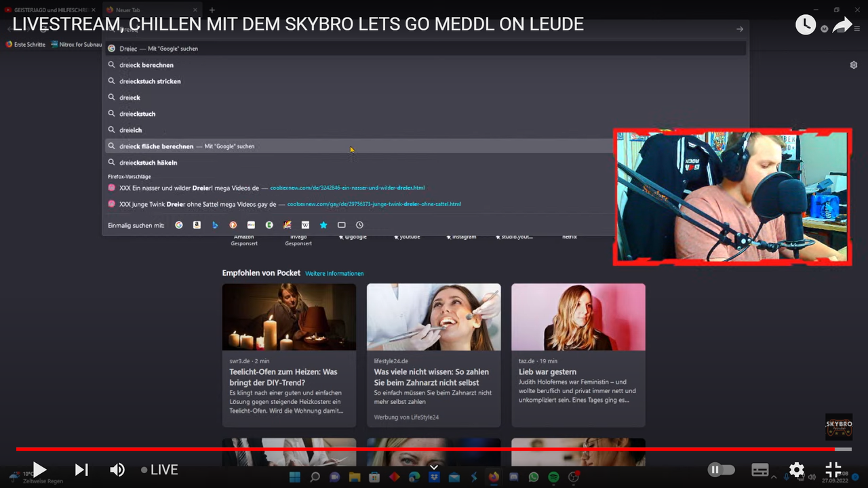Search history via clock icon in bar
This screenshot has width=868, height=488.
(x=359, y=225)
